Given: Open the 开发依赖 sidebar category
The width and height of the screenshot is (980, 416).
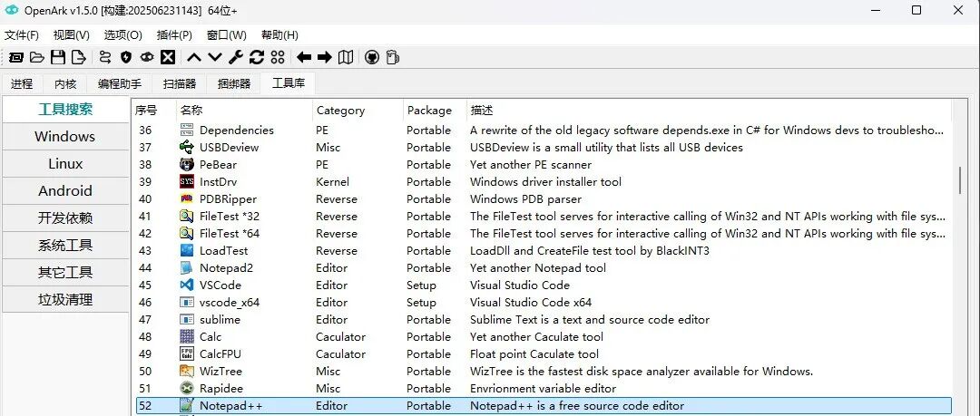Looking at the screenshot, I should (65, 218).
